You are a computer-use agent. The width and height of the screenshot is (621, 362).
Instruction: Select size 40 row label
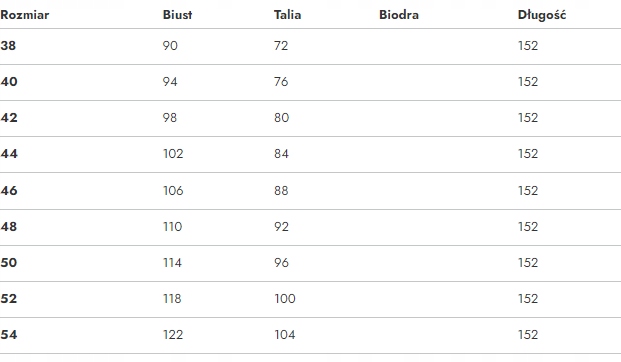tap(9, 82)
